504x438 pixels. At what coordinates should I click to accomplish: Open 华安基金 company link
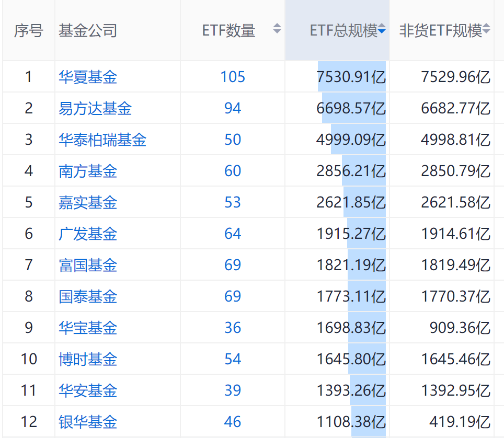point(88,390)
